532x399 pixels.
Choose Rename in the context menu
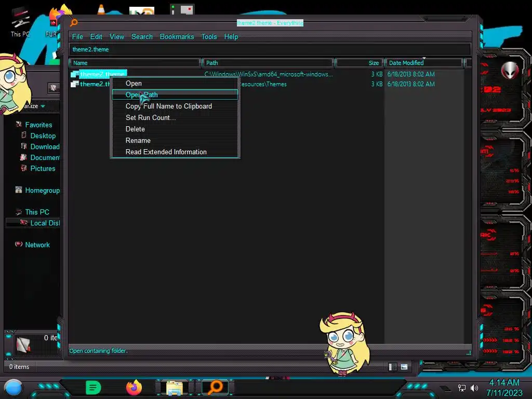click(175, 140)
